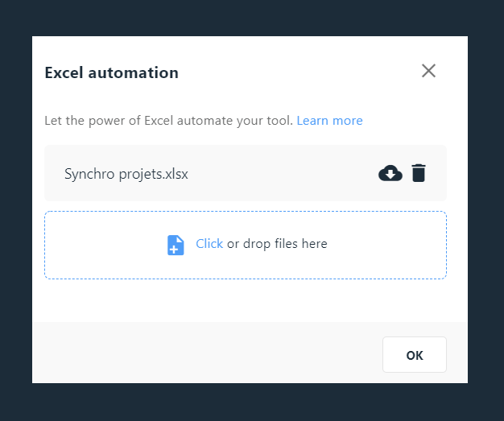
Task: Fetch a copy using the cloud arrow icon
Action: pyautogui.click(x=390, y=173)
